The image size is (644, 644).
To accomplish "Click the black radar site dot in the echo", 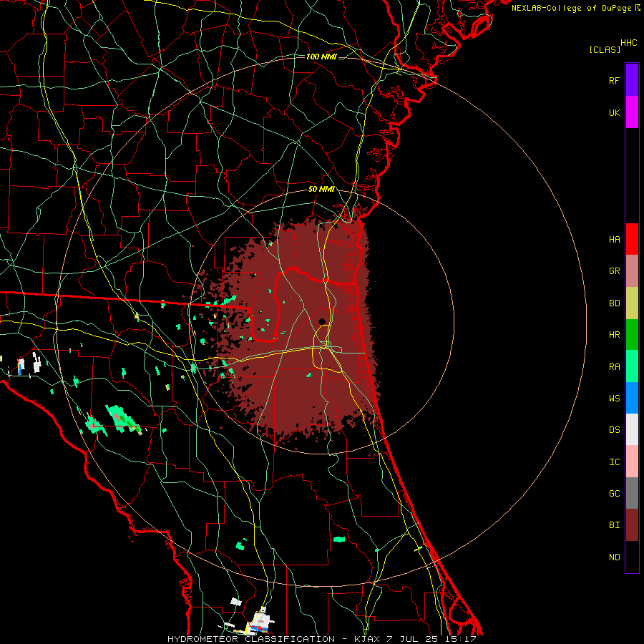I will [322, 321].
